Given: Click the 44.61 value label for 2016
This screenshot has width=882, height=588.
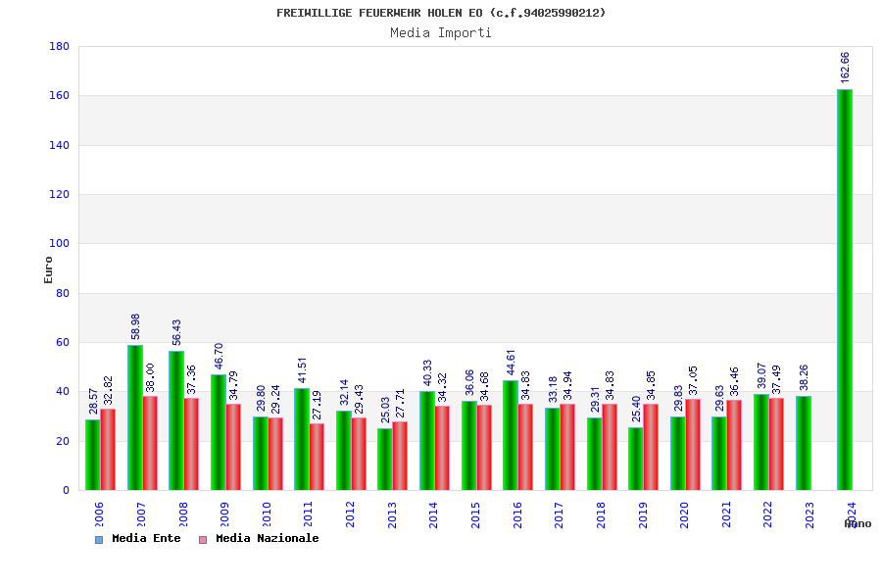Looking at the screenshot, I should (x=511, y=363).
